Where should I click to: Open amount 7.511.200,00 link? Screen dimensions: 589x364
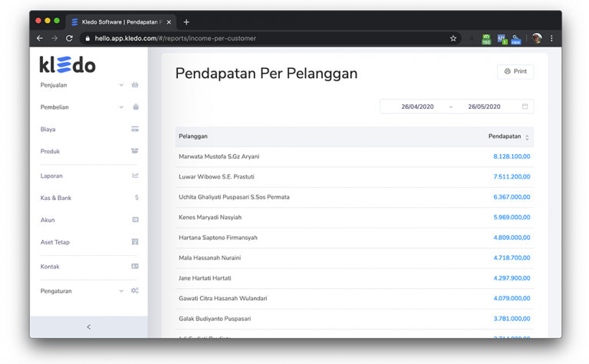pyautogui.click(x=512, y=177)
